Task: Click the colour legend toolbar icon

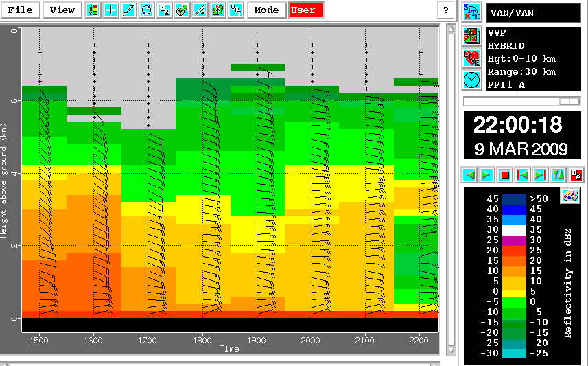Action: click(x=93, y=10)
